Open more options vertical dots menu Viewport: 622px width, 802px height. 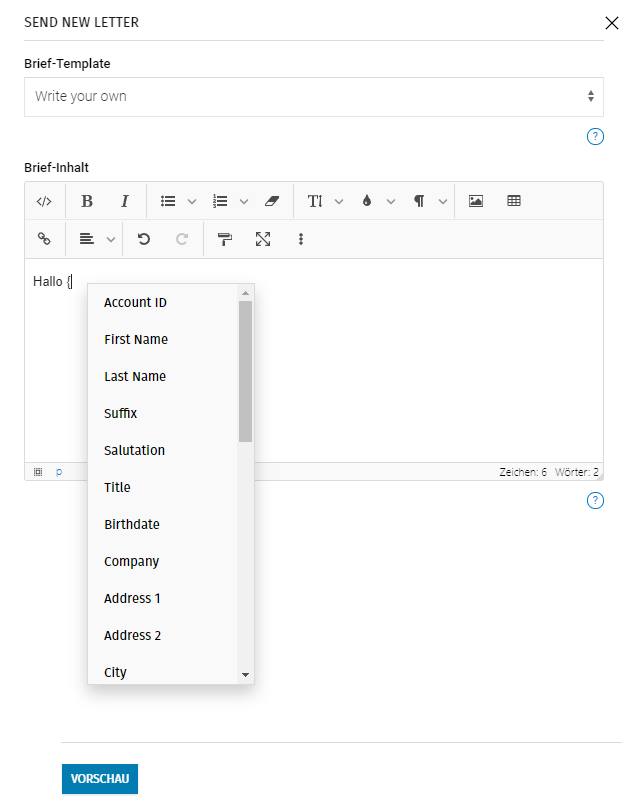click(x=301, y=239)
